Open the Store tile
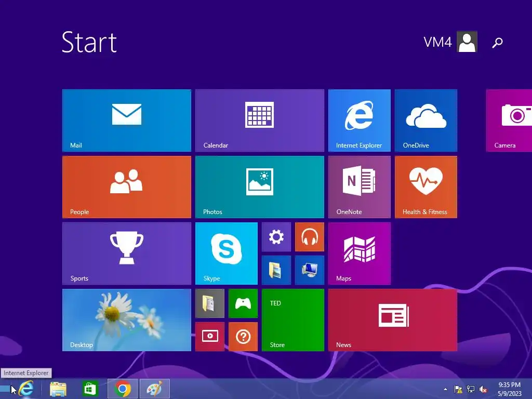The height and width of the screenshot is (399, 532). (293, 320)
